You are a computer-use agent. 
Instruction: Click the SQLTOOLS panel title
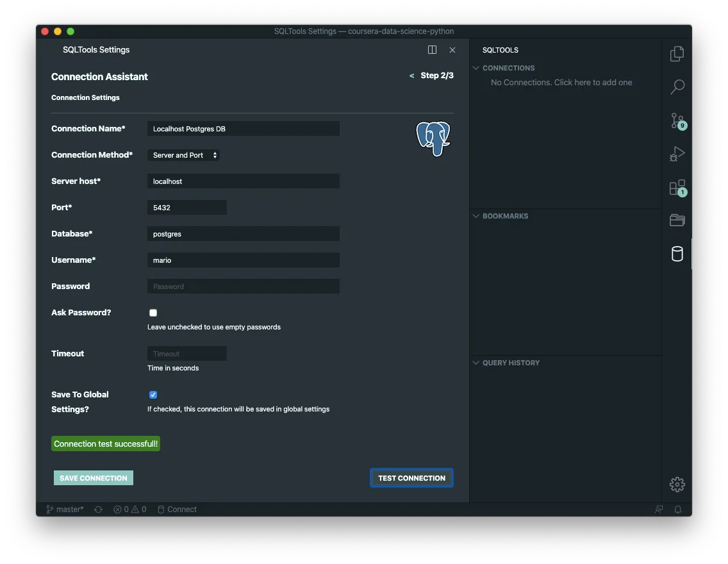(500, 49)
